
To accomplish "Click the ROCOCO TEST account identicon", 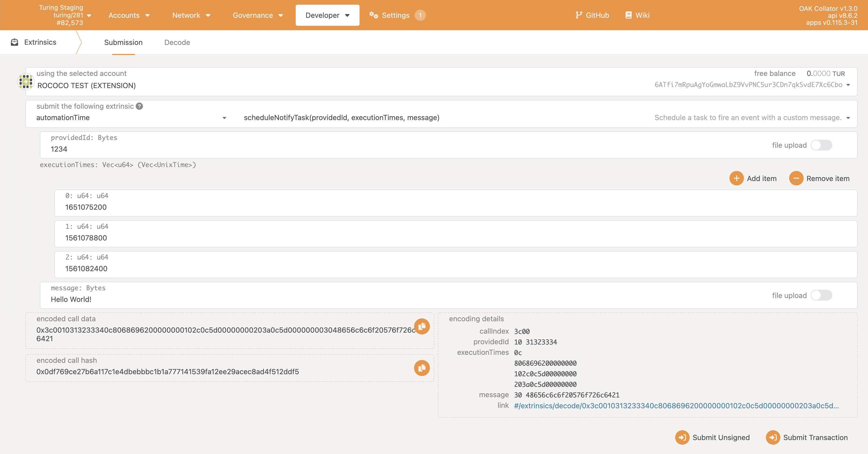I will [x=26, y=81].
